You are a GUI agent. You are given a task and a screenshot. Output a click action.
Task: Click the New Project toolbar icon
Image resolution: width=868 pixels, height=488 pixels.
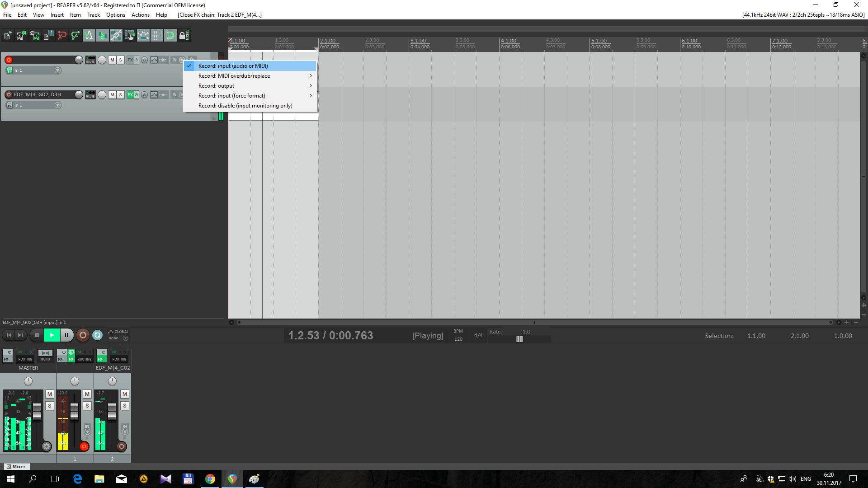pyautogui.click(x=8, y=35)
